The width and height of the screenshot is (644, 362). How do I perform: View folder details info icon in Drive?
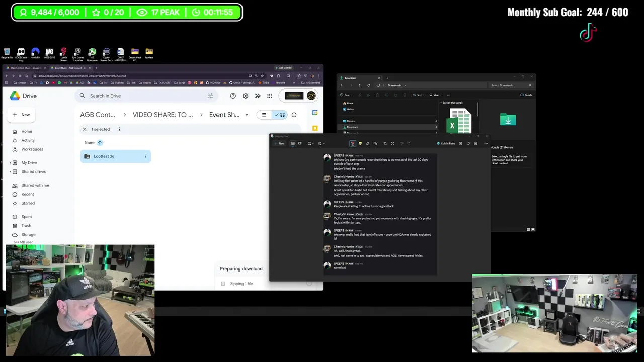(x=294, y=115)
